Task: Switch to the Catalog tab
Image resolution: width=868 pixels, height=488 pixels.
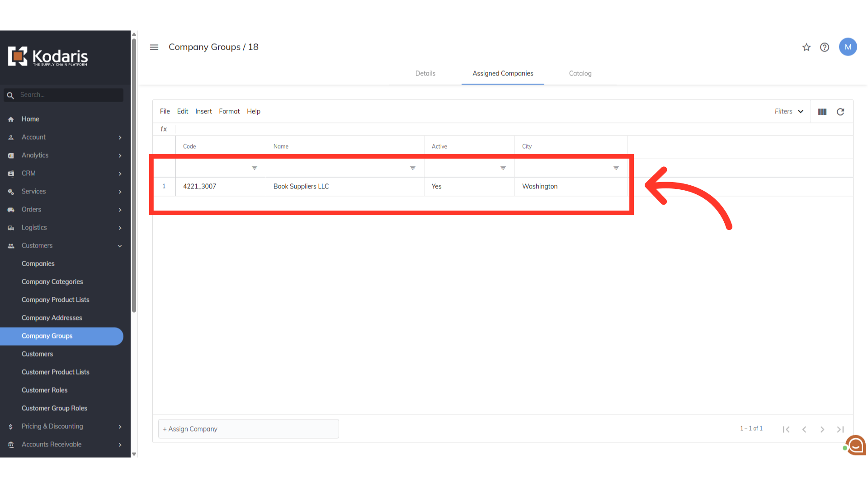Action: pyautogui.click(x=580, y=73)
